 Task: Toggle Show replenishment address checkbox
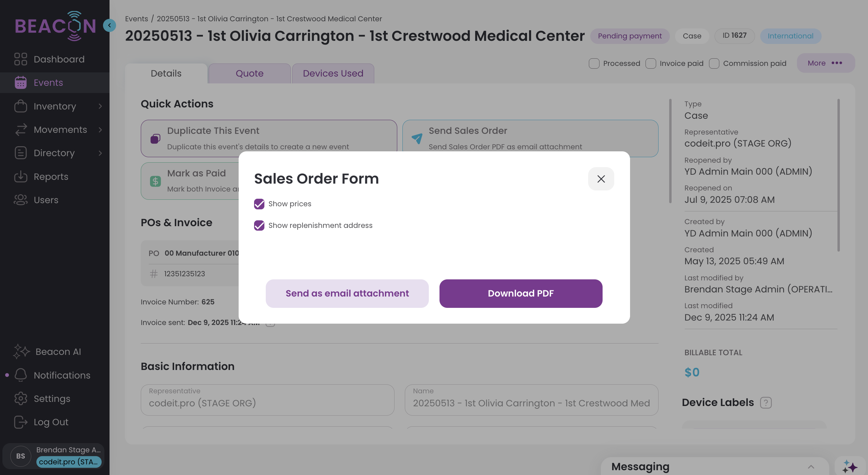tap(259, 225)
